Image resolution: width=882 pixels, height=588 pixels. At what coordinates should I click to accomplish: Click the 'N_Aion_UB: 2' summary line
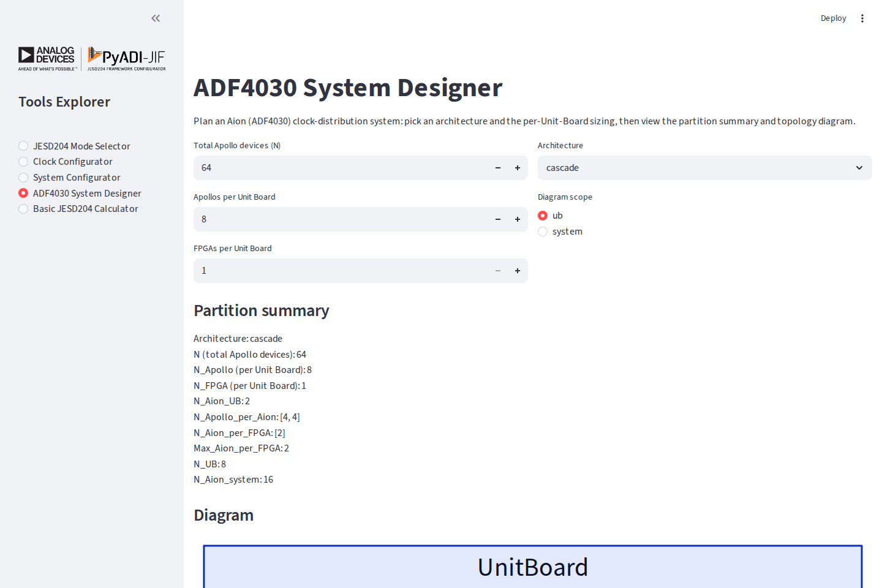click(x=222, y=401)
